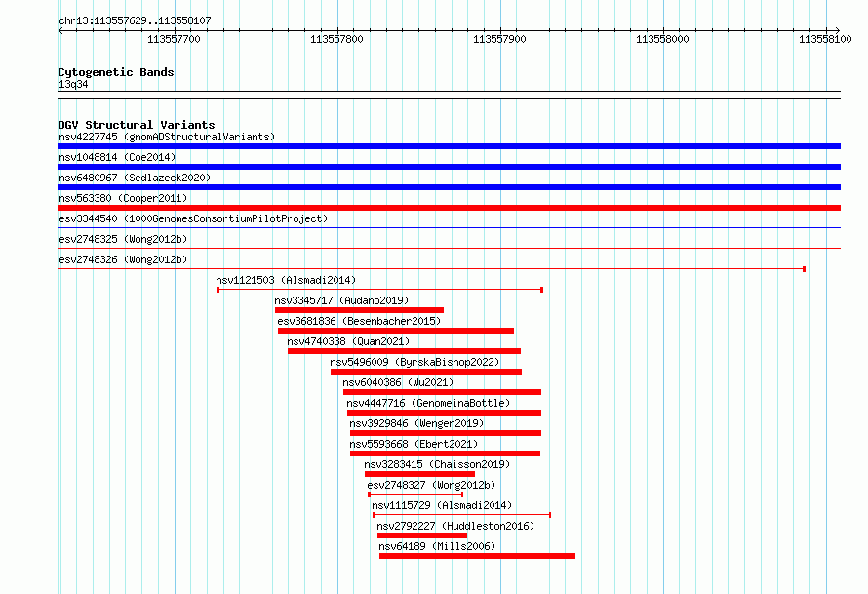Click the 13q34 cytogenetic band bar

coord(449,95)
